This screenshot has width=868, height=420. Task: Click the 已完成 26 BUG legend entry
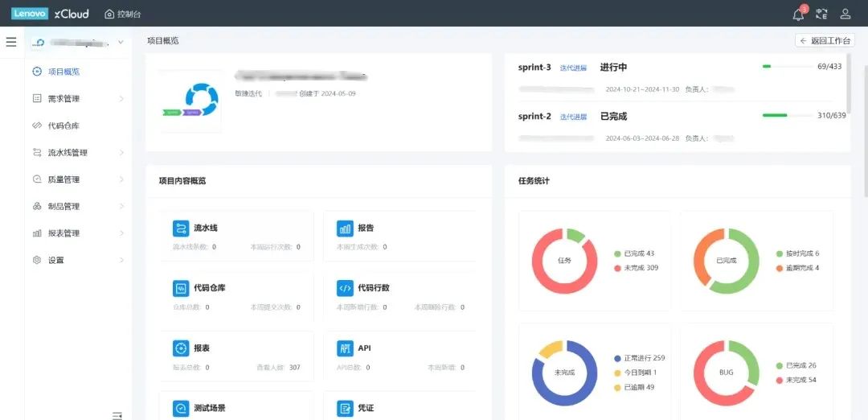[796, 366]
